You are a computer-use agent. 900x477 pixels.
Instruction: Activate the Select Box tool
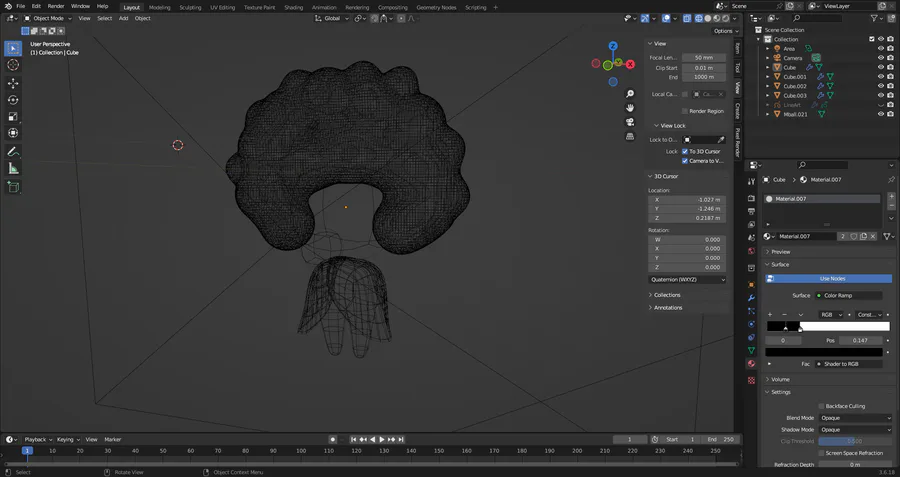(13, 48)
